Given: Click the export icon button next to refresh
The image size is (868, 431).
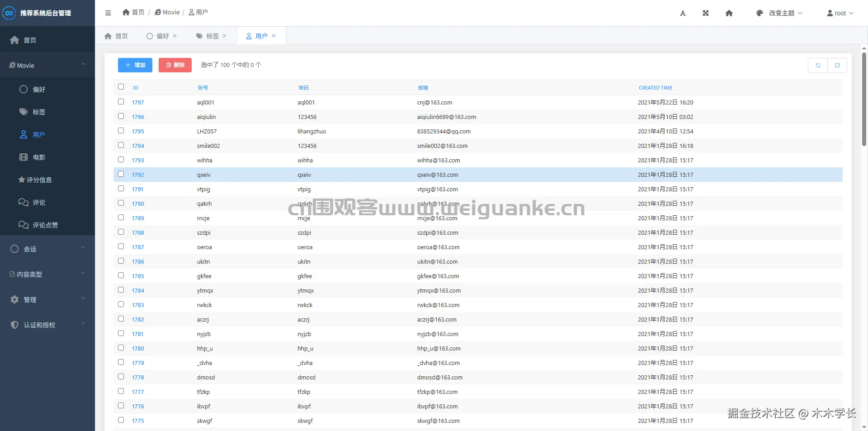Looking at the screenshot, I should pyautogui.click(x=837, y=65).
